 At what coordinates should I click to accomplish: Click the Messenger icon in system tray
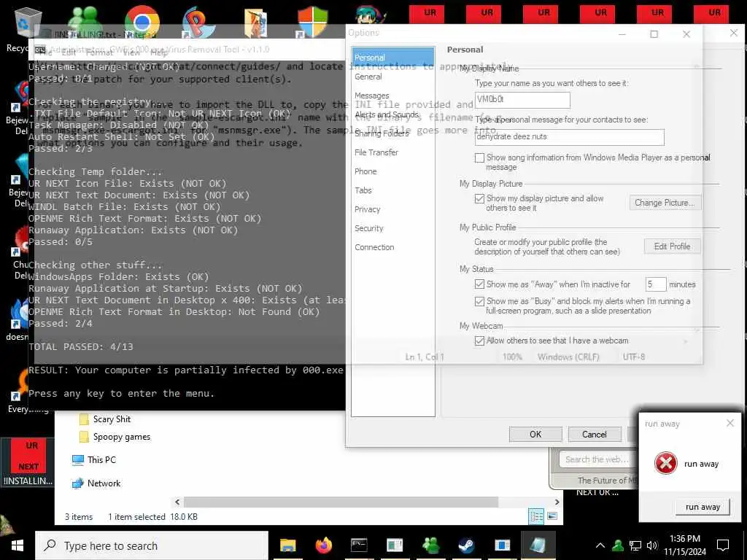[x=619, y=545]
